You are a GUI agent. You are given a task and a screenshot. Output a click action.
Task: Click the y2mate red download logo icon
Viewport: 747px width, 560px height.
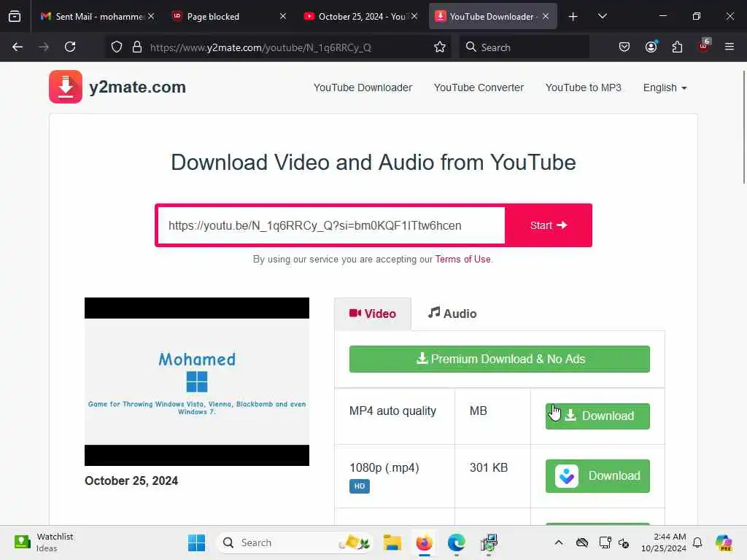pyautogui.click(x=65, y=87)
